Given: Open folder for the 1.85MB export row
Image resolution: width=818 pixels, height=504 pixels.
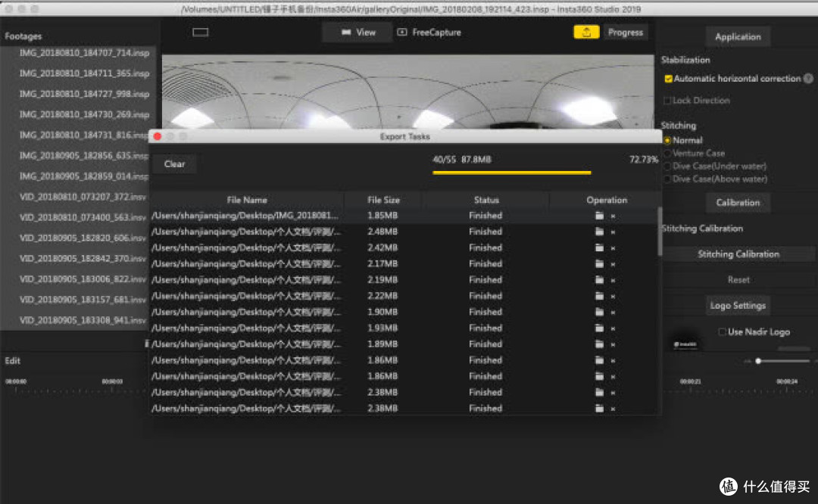Looking at the screenshot, I should coord(599,216).
